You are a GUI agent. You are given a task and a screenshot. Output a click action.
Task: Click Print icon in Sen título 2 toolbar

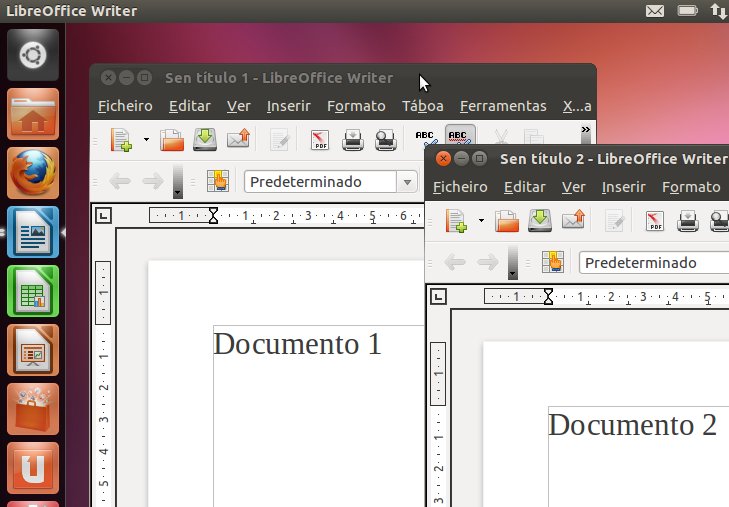click(688, 221)
